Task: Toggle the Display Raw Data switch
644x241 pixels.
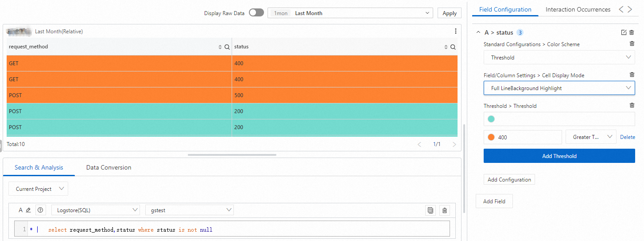Action: [256, 13]
